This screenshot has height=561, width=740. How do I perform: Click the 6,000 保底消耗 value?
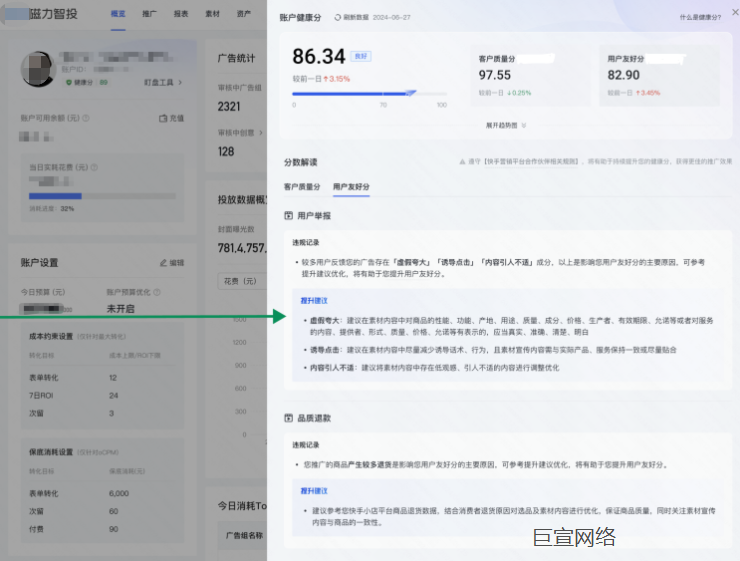coord(119,494)
